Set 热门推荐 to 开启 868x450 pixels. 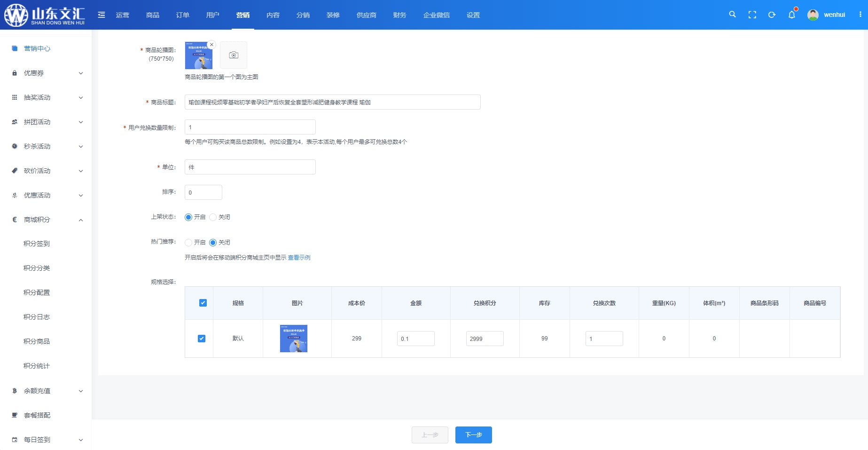click(188, 243)
